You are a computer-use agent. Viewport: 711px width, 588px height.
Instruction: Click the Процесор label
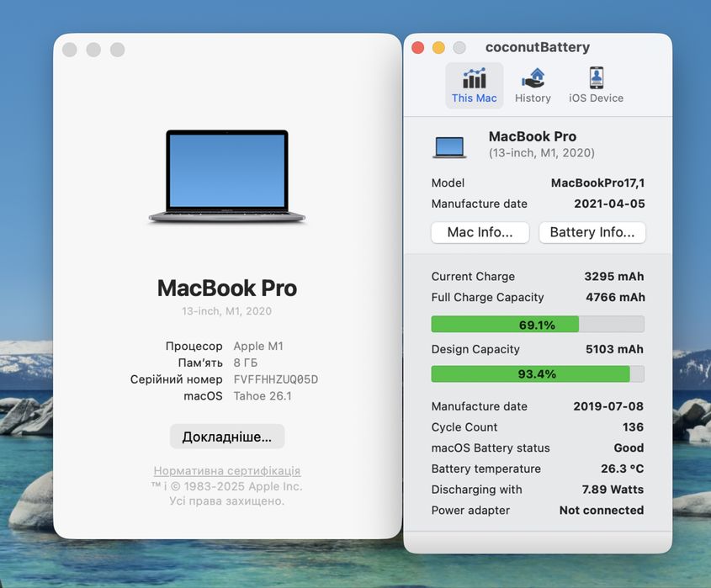point(194,346)
